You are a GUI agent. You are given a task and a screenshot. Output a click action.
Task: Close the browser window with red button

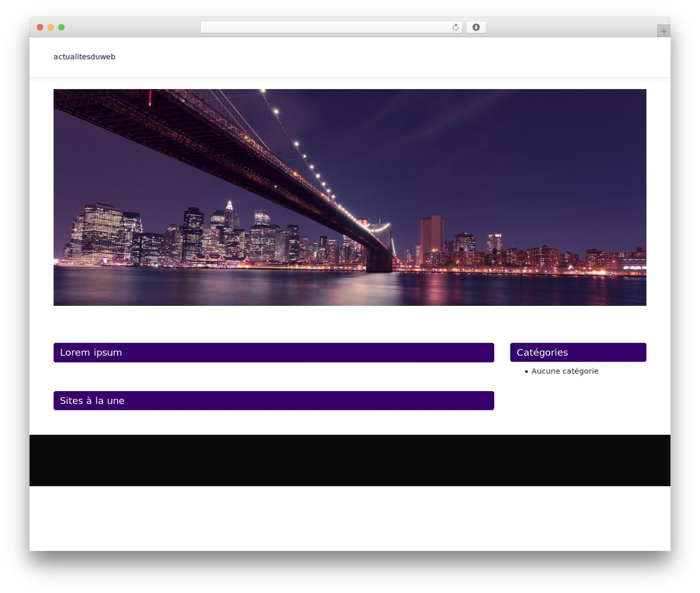[40, 27]
